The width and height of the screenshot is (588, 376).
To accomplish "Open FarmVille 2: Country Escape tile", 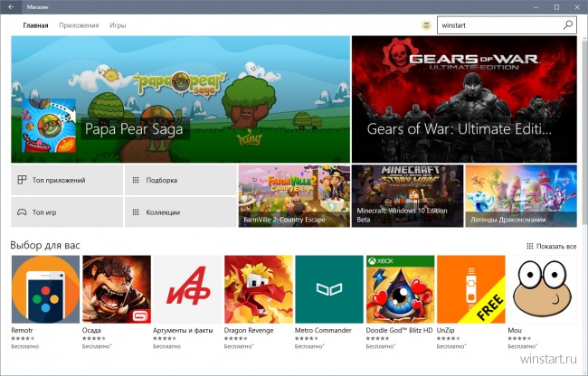I will point(294,196).
